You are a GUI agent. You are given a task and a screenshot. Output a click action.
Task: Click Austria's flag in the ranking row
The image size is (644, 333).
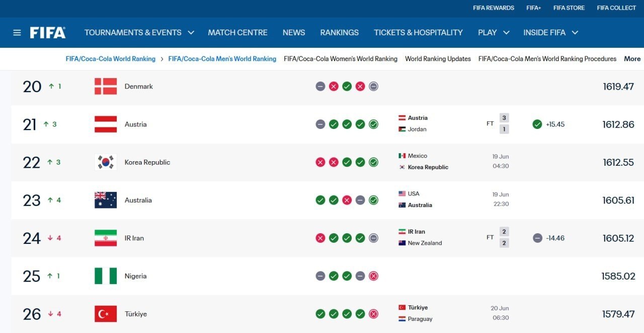click(106, 124)
